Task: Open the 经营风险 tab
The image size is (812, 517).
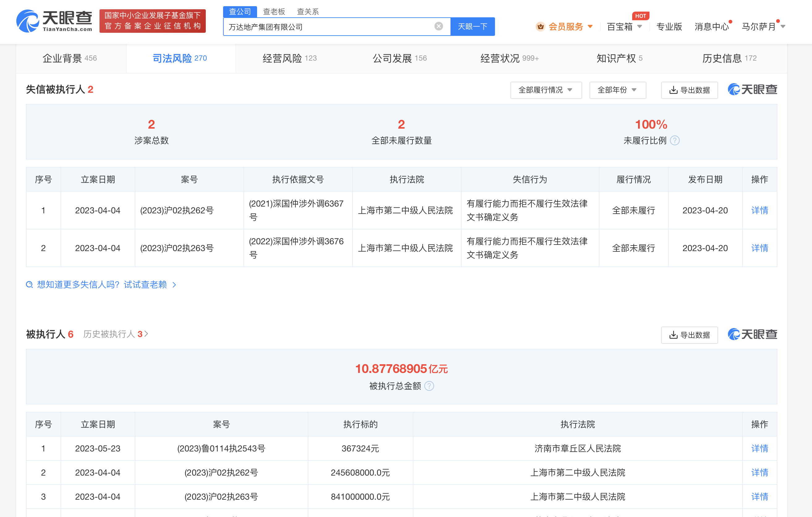Action: (290, 58)
